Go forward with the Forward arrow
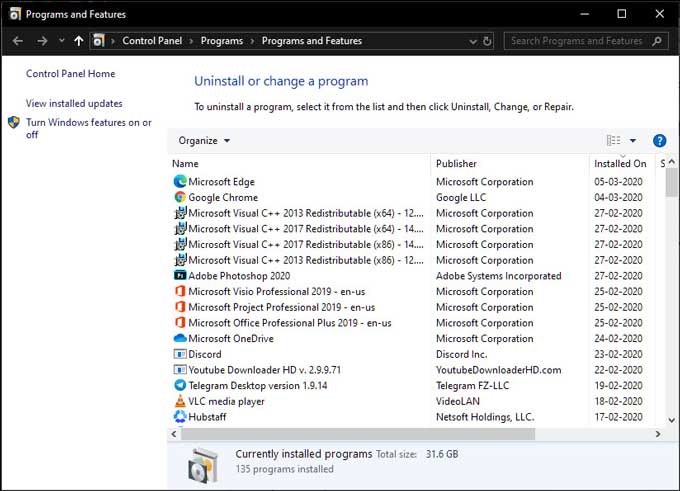The image size is (680, 491). tap(42, 41)
